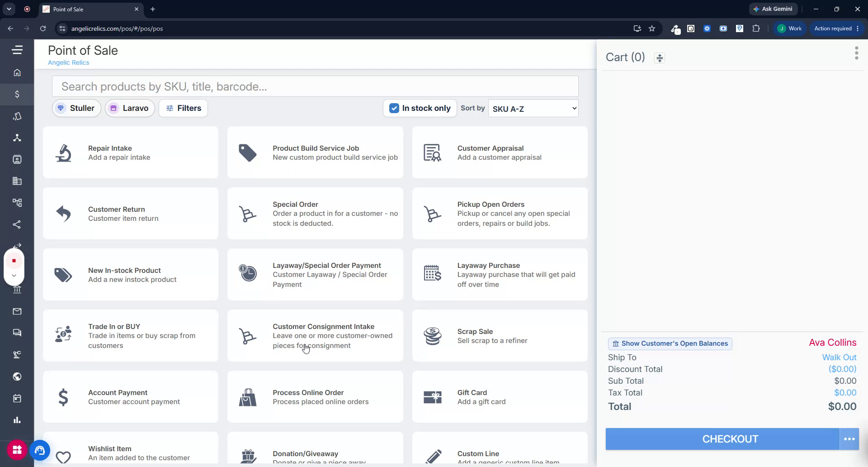This screenshot has width=868, height=467.
Task: Open the hamburger menu in sidebar
Action: tap(17, 50)
